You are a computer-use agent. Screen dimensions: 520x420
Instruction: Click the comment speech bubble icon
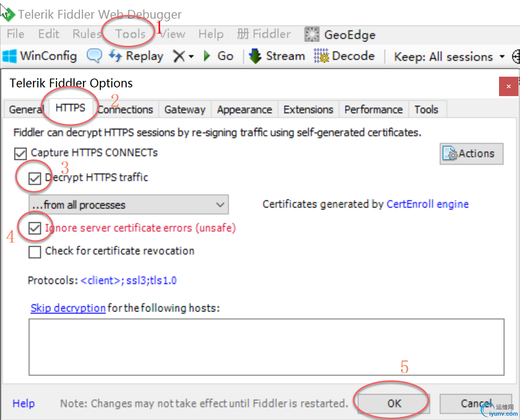(x=94, y=56)
